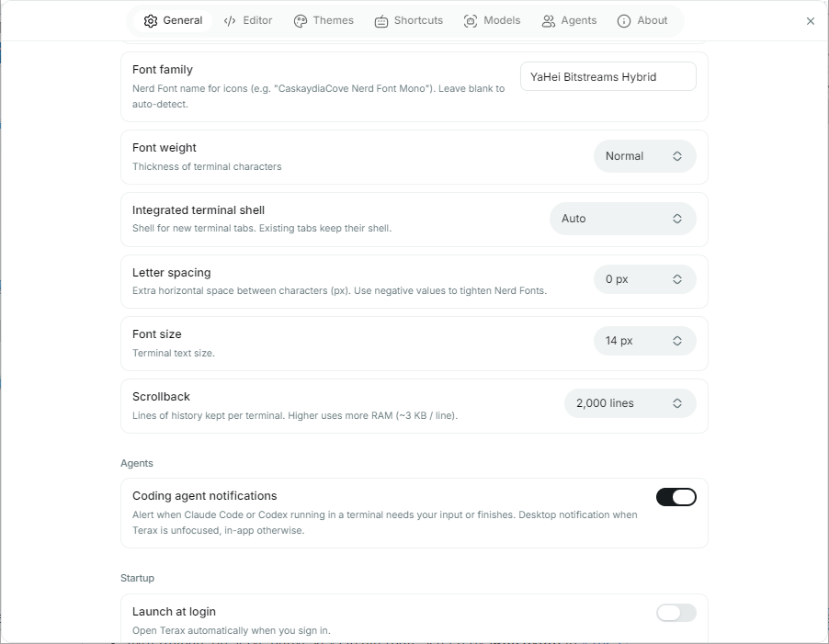Open Scrollback 2,000 lines dropdown
This screenshot has height=644, width=829.
[x=630, y=403]
